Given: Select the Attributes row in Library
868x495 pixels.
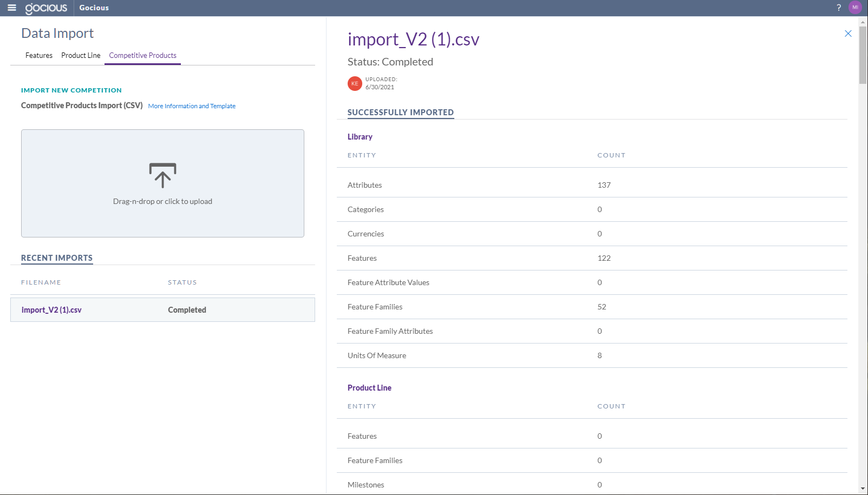Looking at the screenshot, I should coord(592,185).
